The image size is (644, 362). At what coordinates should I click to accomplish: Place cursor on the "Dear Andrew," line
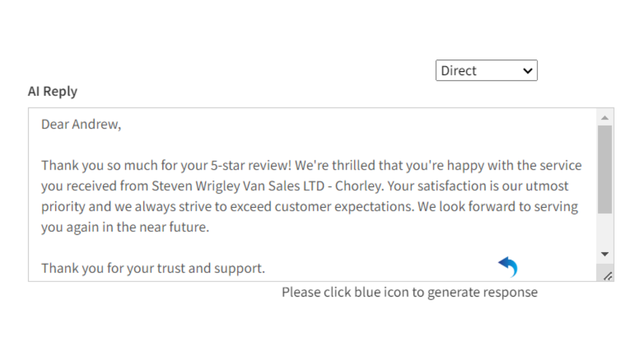[x=81, y=124]
